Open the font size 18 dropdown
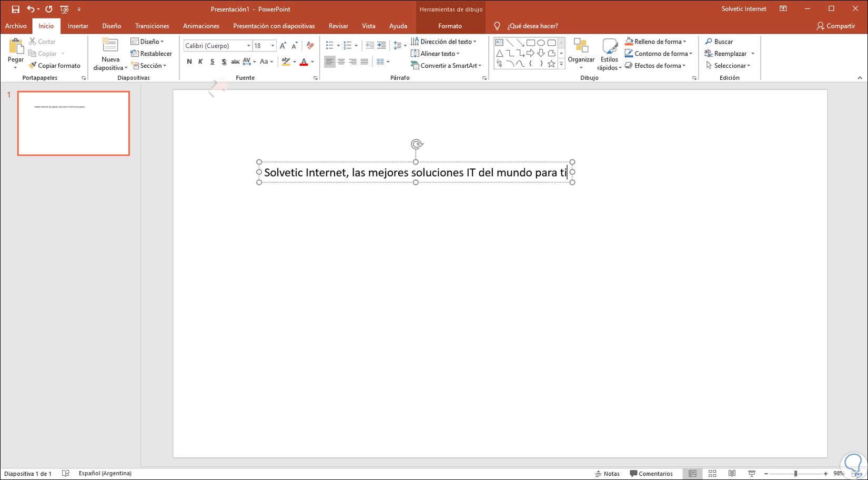The height and width of the screenshot is (480, 868). click(272, 46)
